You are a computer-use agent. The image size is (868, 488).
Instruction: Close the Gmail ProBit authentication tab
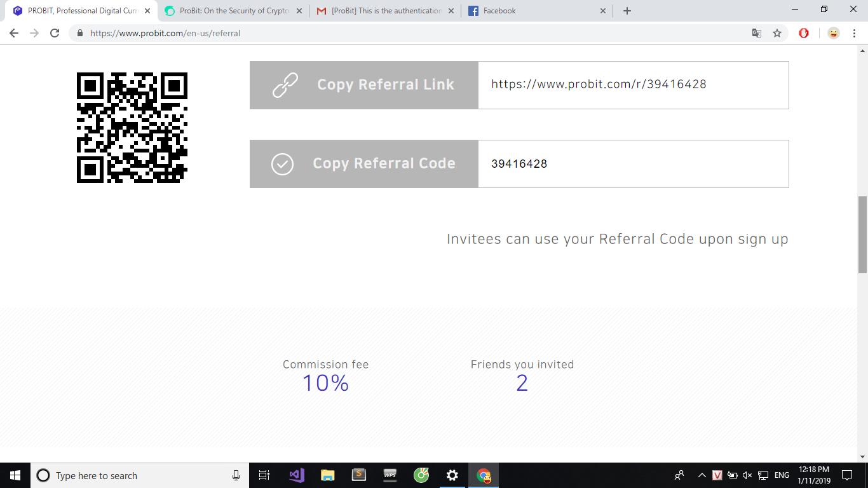pos(451,11)
